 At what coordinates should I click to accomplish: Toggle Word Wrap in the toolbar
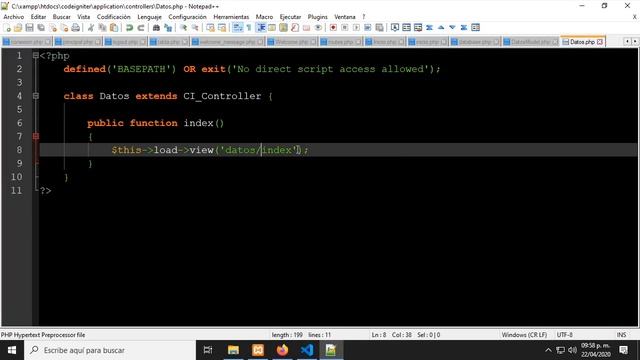237,28
